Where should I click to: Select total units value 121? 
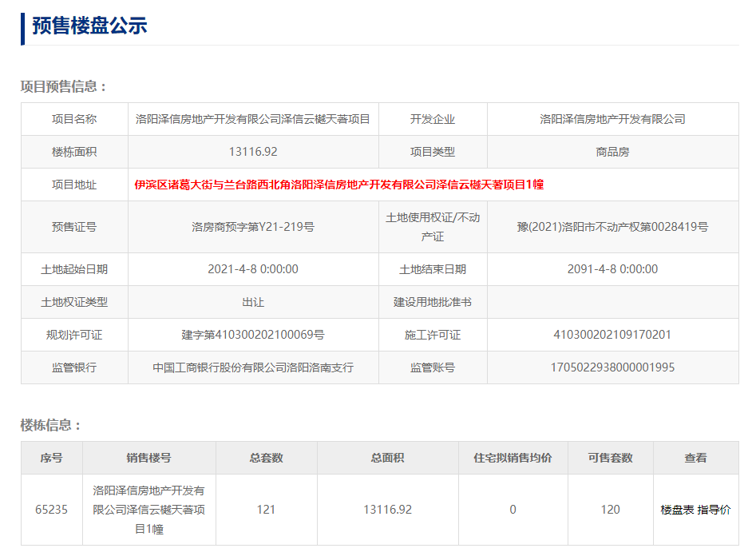click(266, 510)
